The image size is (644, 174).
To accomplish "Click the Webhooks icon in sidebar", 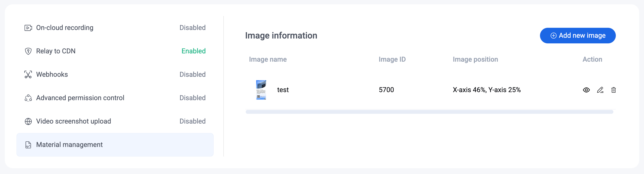I will click(x=28, y=75).
